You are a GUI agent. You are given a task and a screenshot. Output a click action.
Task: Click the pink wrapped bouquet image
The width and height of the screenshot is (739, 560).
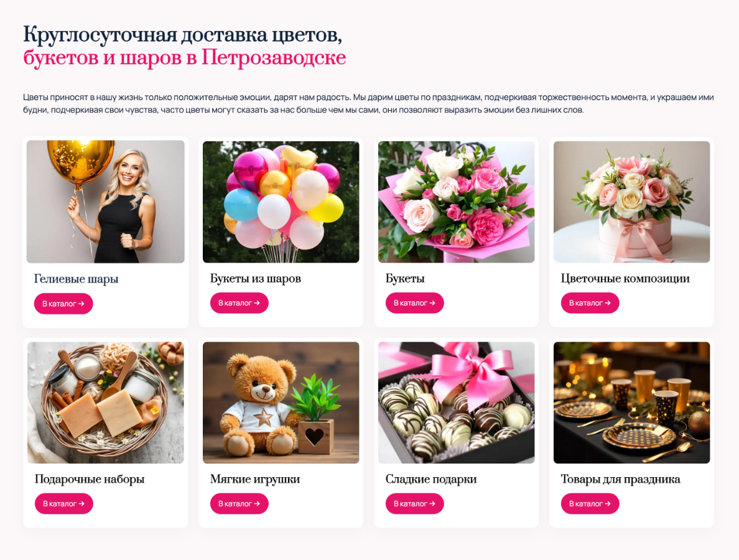point(456,202)
